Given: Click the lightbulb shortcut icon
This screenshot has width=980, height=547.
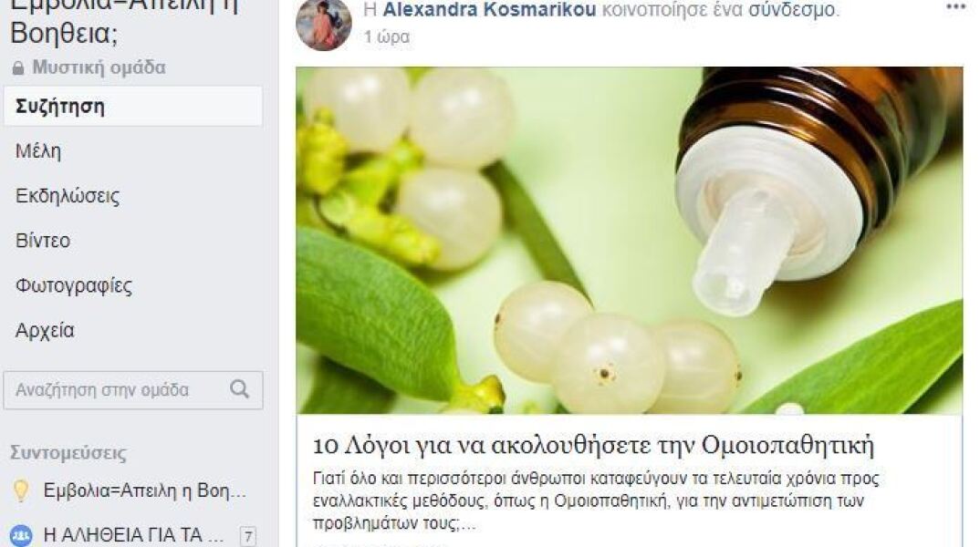Looking at the screenshot, I should [x=21, y=490].
